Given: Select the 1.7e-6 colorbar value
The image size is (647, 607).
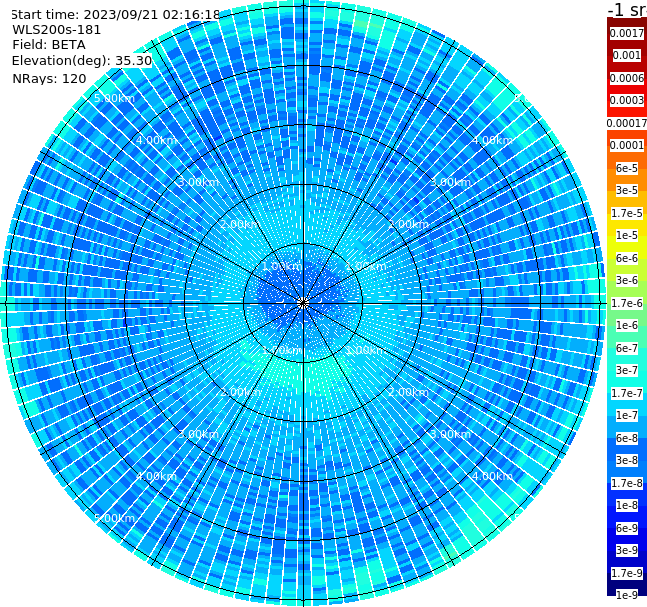Looking at the screenshot, I should coord(627,303).
